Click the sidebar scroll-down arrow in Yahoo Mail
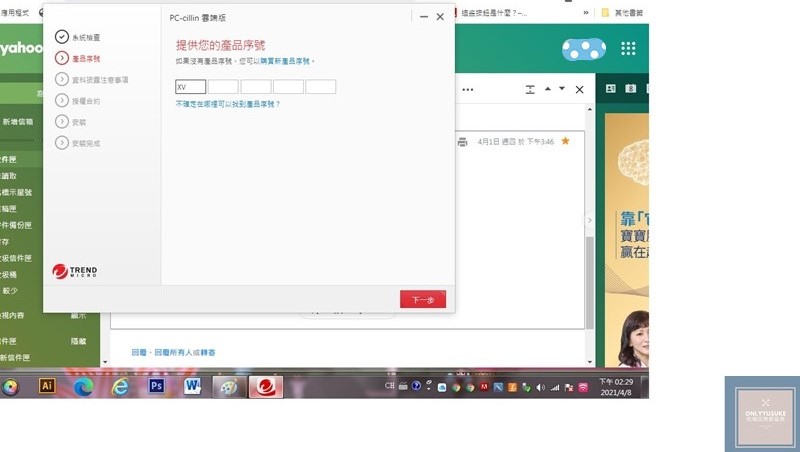The width and height of the screenshot is (800, 452). [105, 362]
